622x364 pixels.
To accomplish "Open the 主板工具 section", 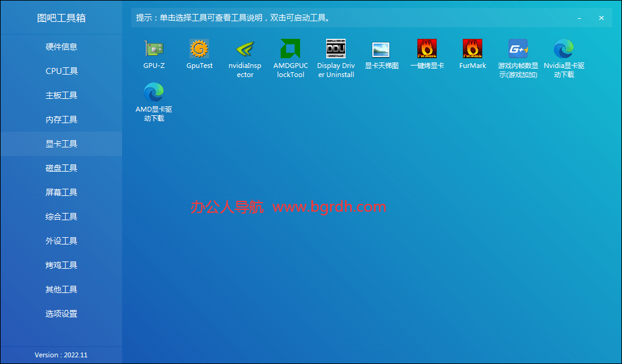I will 61,95.
